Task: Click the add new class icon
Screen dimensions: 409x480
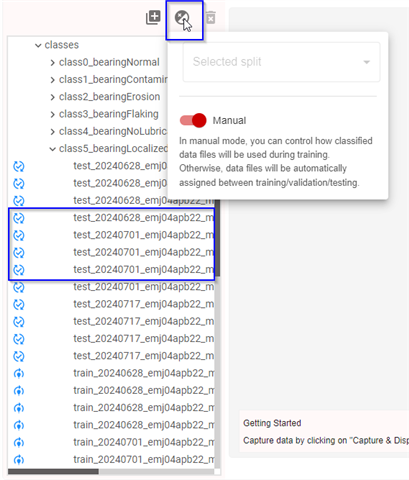Action: (x=153, y=17)
